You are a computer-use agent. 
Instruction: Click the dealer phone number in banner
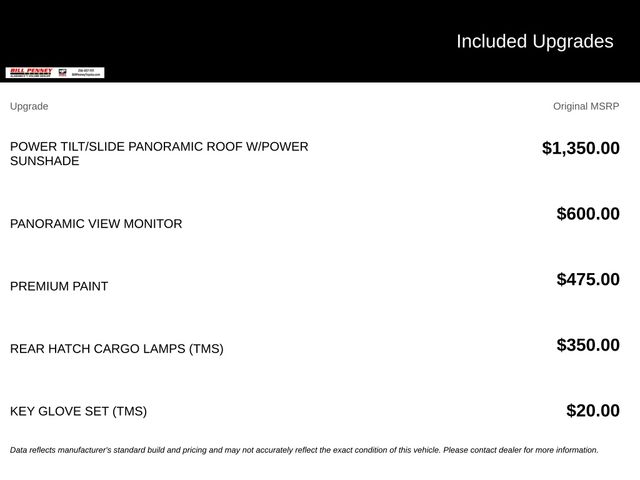click(x=86, y=70)
